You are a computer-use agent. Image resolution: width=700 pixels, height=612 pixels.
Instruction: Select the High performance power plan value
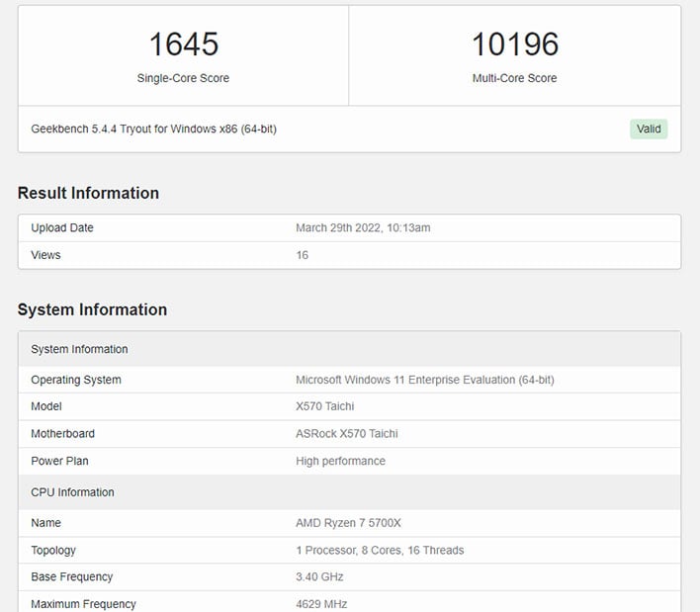[x=340, y=461]
